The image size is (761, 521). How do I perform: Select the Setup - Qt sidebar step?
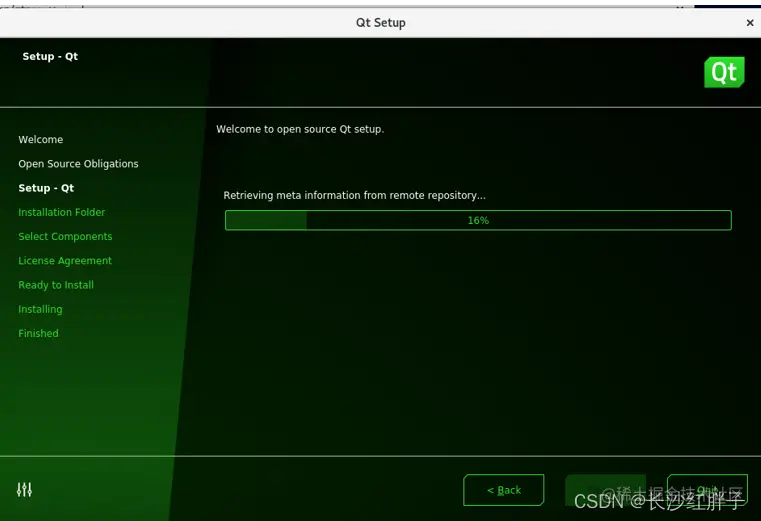(46, 188)
